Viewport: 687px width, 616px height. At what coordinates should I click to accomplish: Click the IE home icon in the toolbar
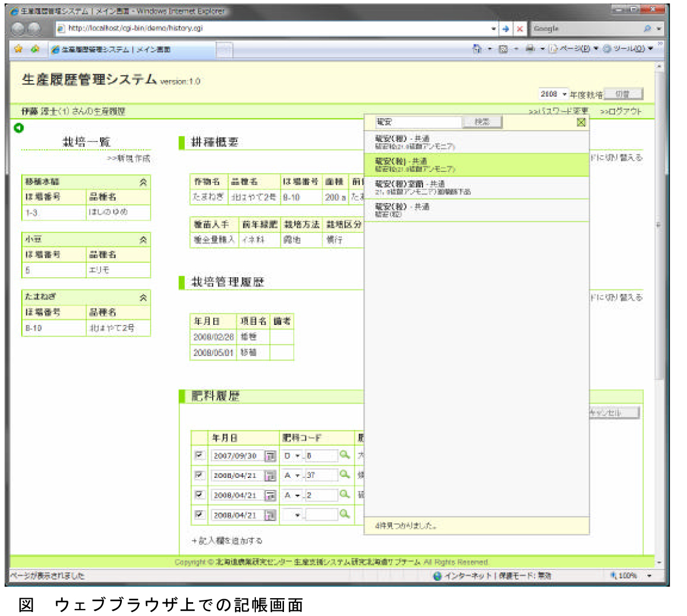(477, 49)
